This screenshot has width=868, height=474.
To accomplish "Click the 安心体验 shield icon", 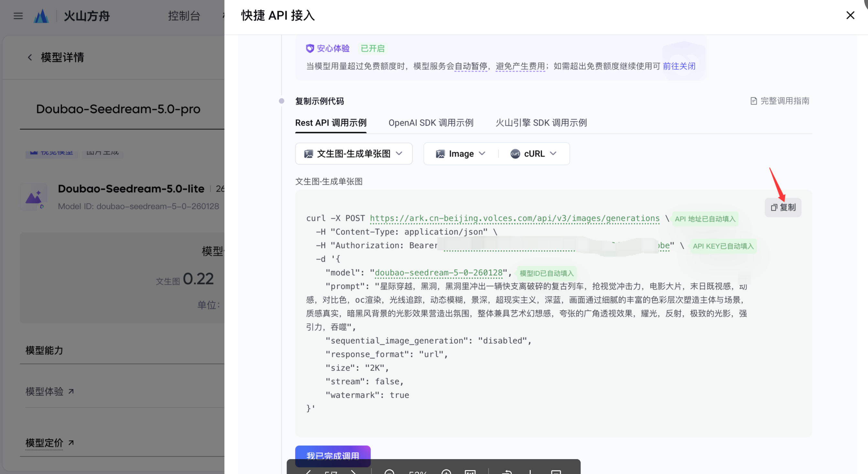I will (310, 48).
